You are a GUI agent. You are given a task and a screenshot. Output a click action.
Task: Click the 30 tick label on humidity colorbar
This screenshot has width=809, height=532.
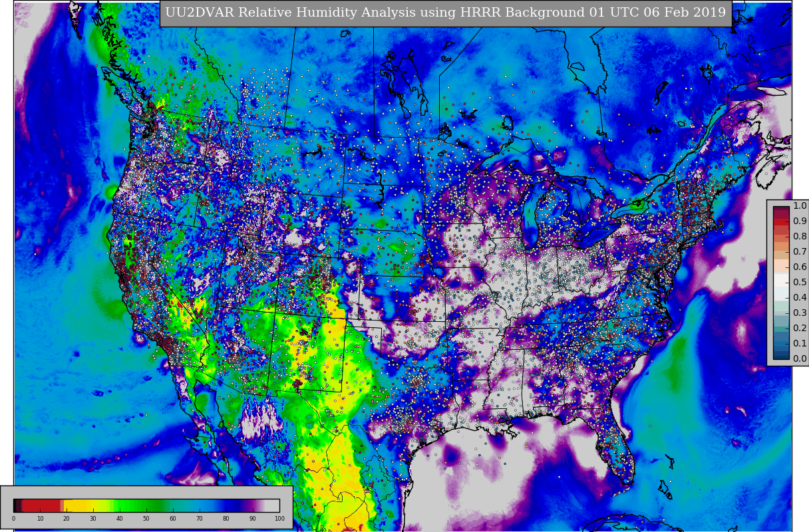pyautogui.click(x=93, y=519)
